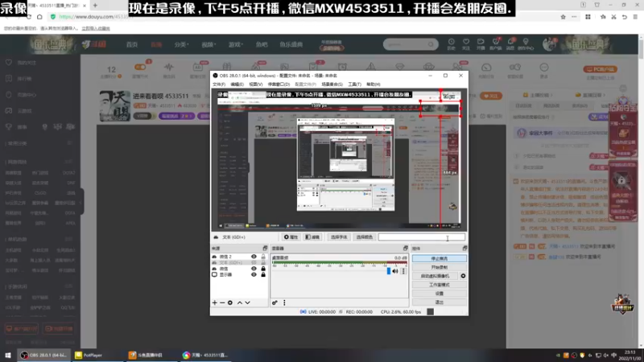The height and width of the screenshot is (362, 644).
Task: Open 鱼吧 in Douyu navigation
Action: click(262, 45)
